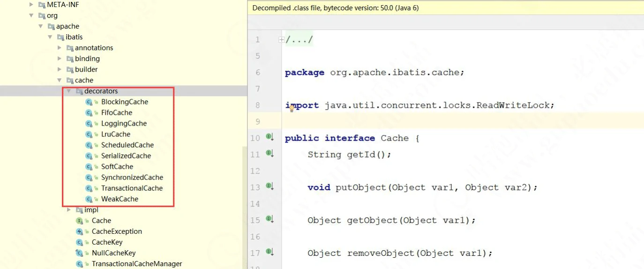Click the CacheException class icon
Screen dimensions: 644x269
79,232
